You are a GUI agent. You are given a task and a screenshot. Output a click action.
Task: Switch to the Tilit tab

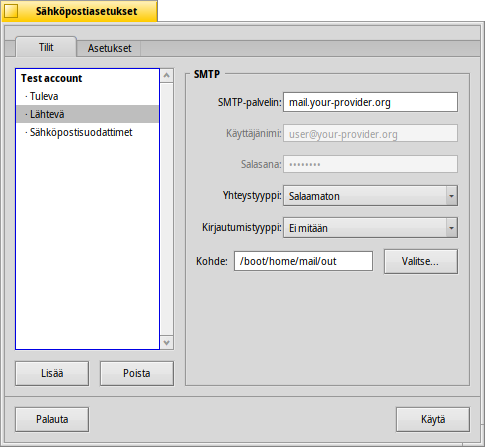click(46, 47)
